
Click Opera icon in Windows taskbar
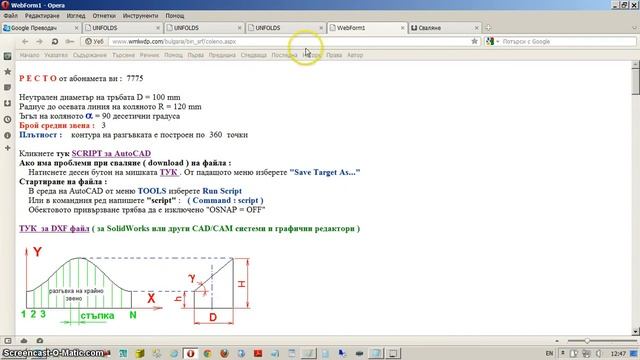(190, 353)
